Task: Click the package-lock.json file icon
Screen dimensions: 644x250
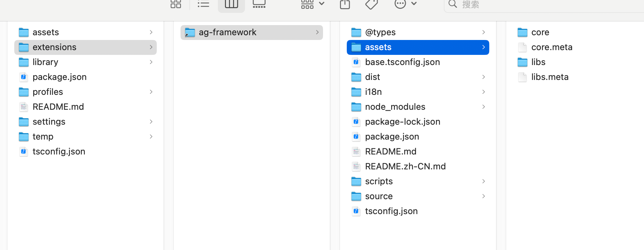Action: (x=356, y=122)
